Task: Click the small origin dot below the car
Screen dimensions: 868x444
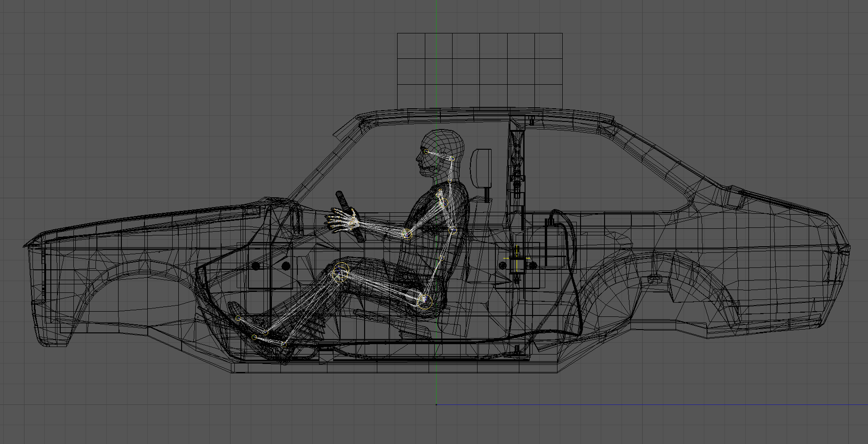Action: point(436,404)
